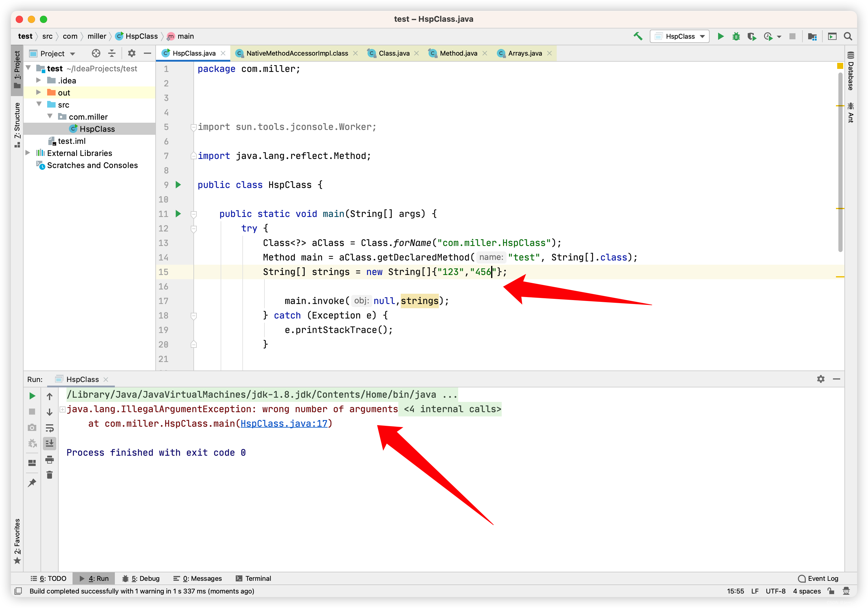Toggle soft-wrap in the Run console

pyautogui.click(x=50, y=428)
